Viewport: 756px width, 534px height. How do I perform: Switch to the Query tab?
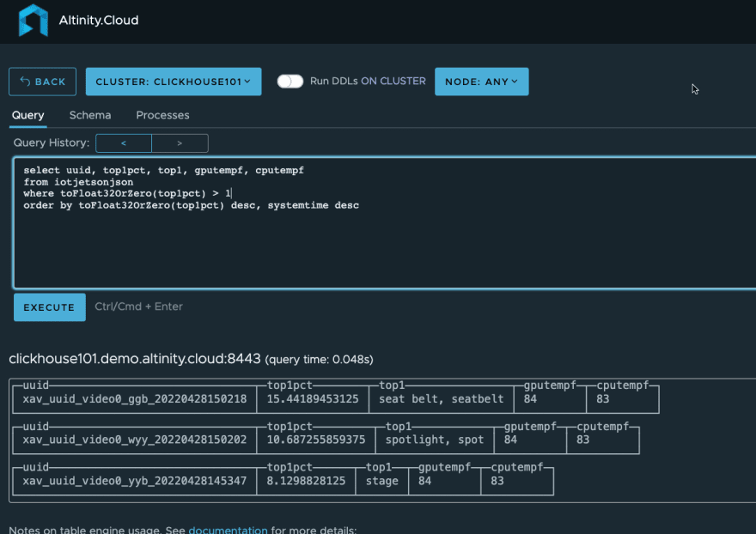click(28, 115)
